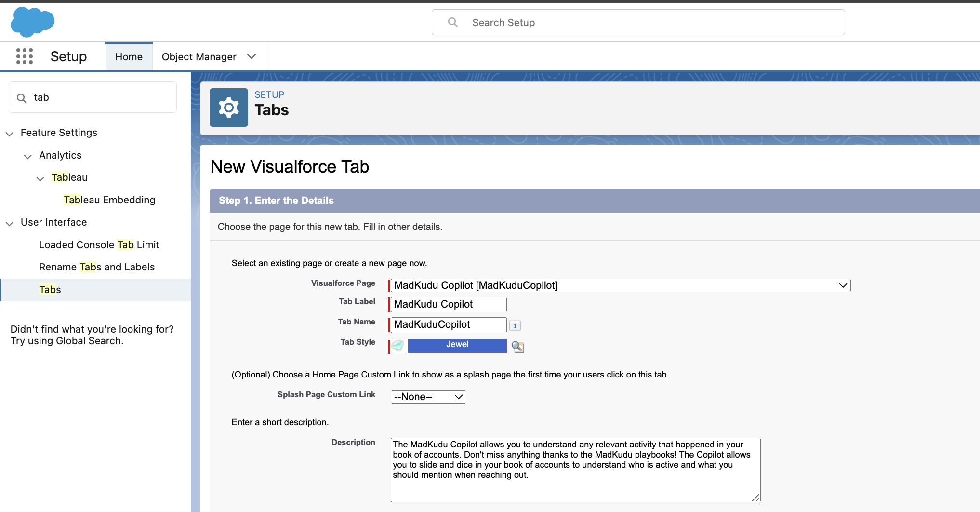
Task: Click the Quick Find box containing tab
Action: click(93, 97)
